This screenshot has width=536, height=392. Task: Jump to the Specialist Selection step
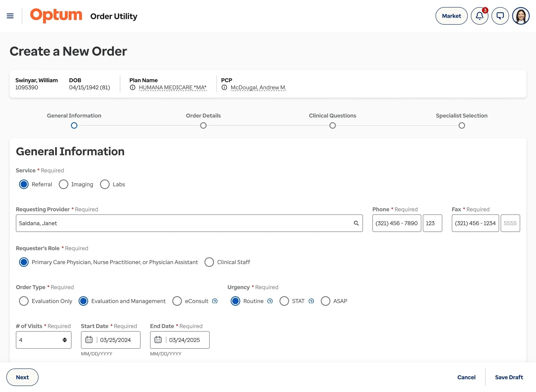tap(462, 125)
